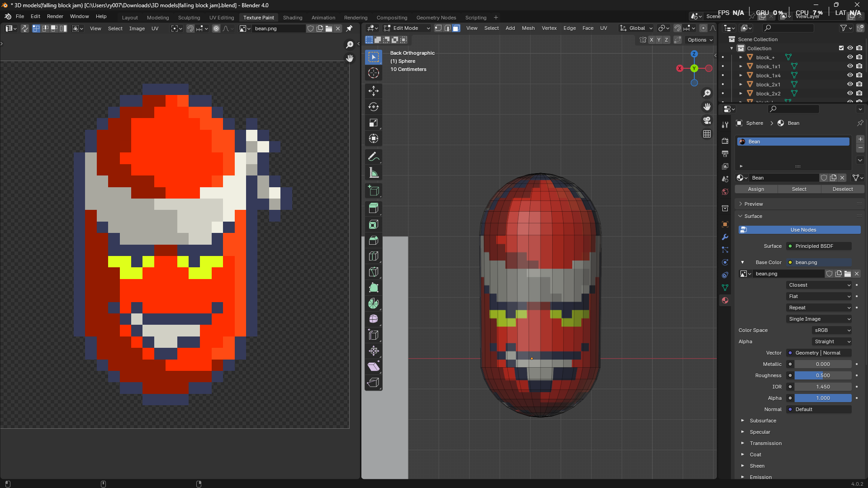
Task: Expand the Subsurface panel
Action: (763, 421)
